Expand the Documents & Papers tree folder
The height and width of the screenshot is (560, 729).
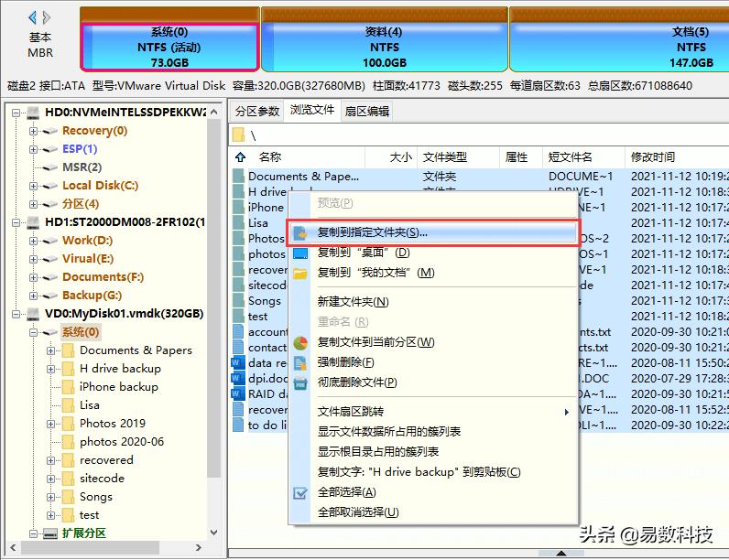pyautogui.click(x=50, y=350)
